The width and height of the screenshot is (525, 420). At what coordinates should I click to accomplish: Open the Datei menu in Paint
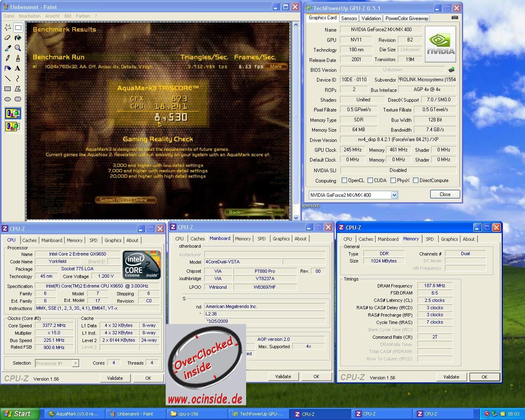(9, 16)
